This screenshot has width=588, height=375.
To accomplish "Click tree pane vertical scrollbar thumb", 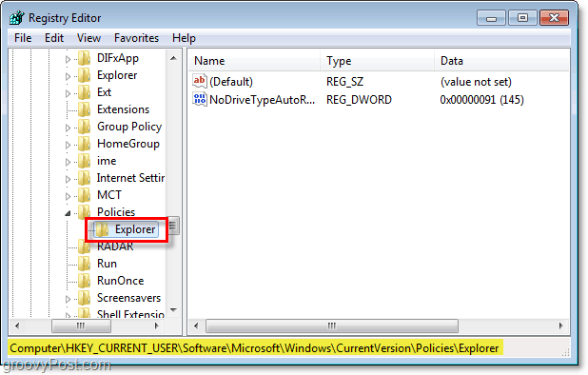I will [173, 226].
